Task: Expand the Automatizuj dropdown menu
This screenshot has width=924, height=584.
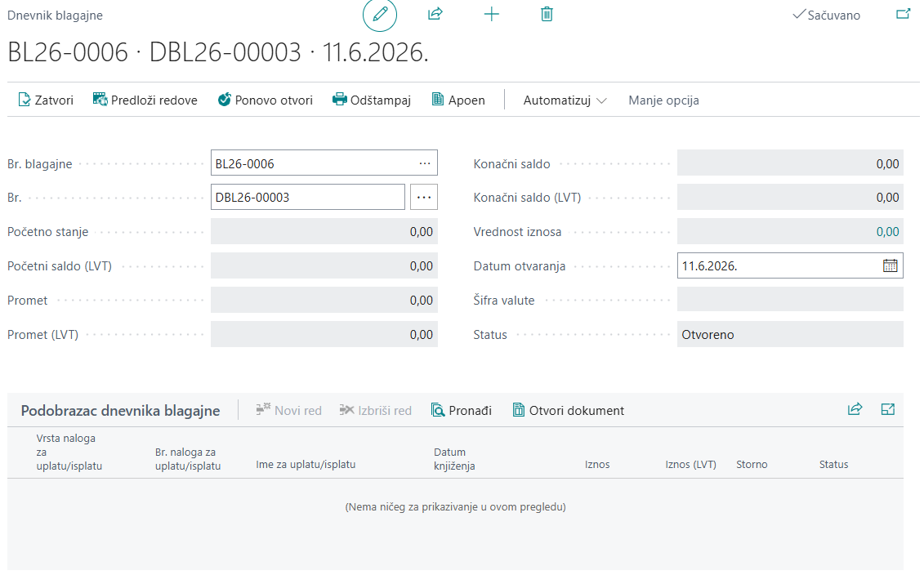Action: click(x=565, y=100)
